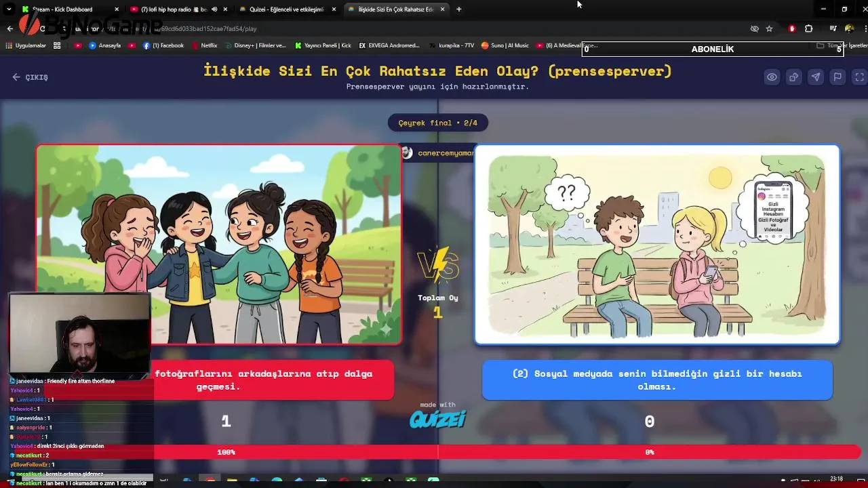
Task: Click the canercemyaman user avatar
Action: pyautogui.click(x=407, y=152)
